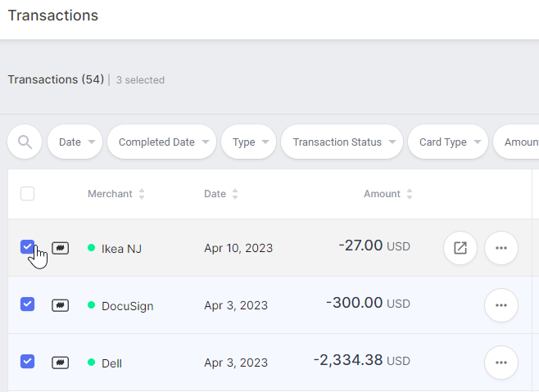This screenshot has width=539, height=392.
Task: Expand the Card Type filter dropdown
Action: point(448,142)
